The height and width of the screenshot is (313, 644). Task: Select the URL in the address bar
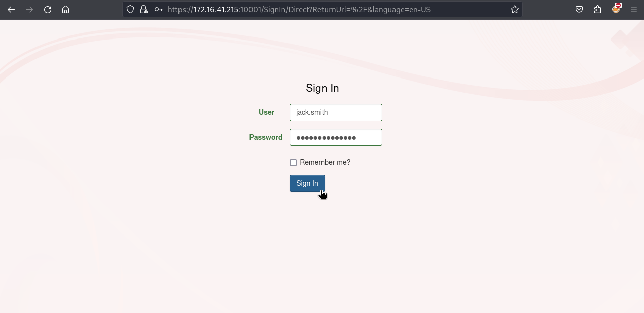[x=299, y=9]
